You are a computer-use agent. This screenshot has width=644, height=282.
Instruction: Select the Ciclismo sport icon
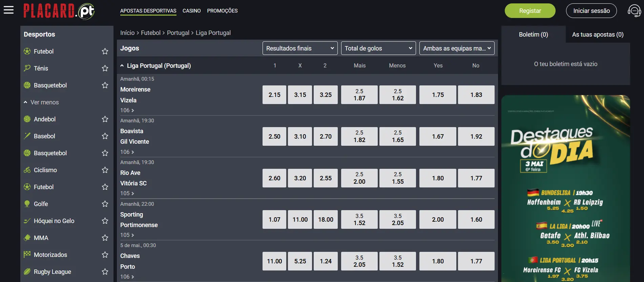[x=27, y=170]
